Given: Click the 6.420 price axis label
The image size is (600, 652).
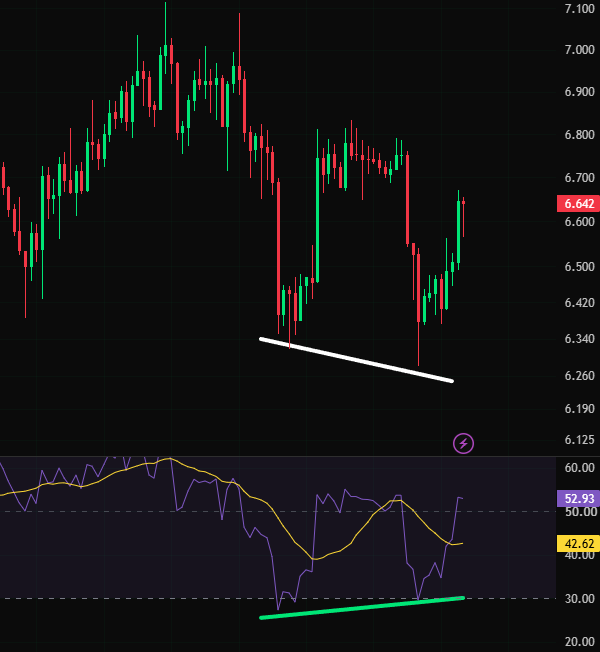Looking at the screenshot, I should click(x=580, y=303).
